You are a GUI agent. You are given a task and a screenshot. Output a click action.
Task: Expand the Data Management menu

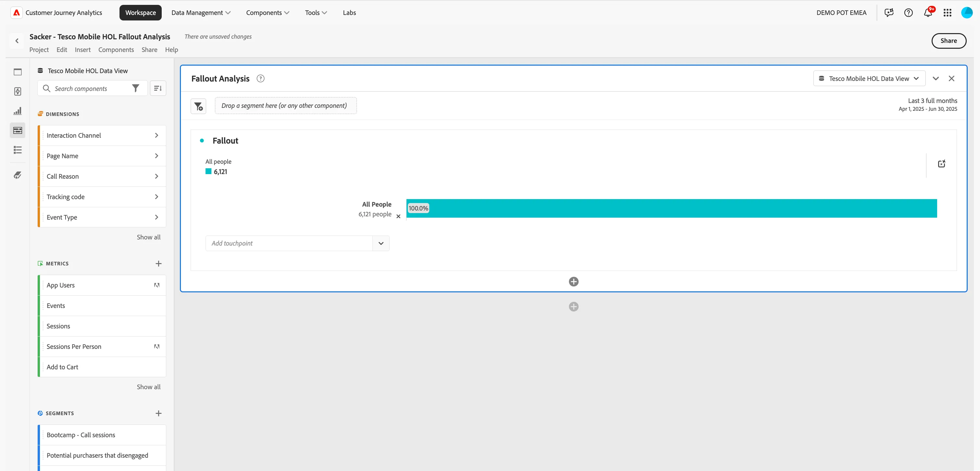(x=201, y=13)
